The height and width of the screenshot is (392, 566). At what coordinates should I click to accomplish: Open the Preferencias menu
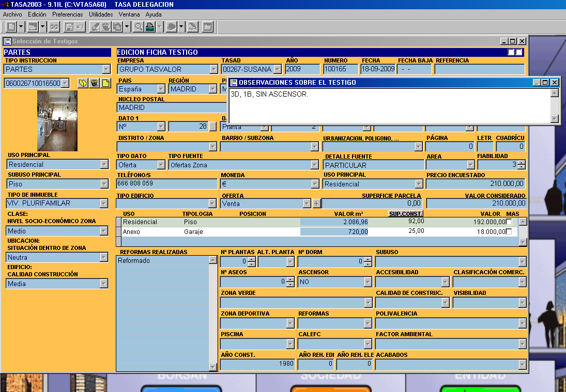67,14
